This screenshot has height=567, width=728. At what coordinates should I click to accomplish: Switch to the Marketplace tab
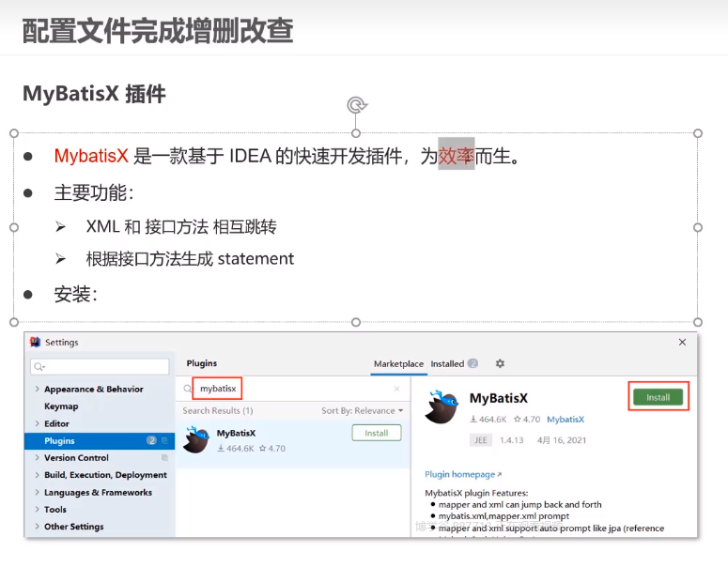pyautogui.click(x=398, y=364)
